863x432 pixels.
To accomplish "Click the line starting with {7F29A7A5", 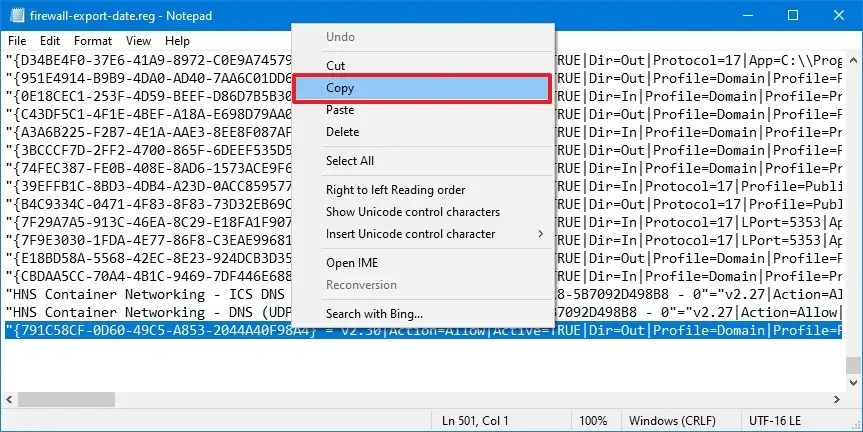I will [x=148, y=222].
